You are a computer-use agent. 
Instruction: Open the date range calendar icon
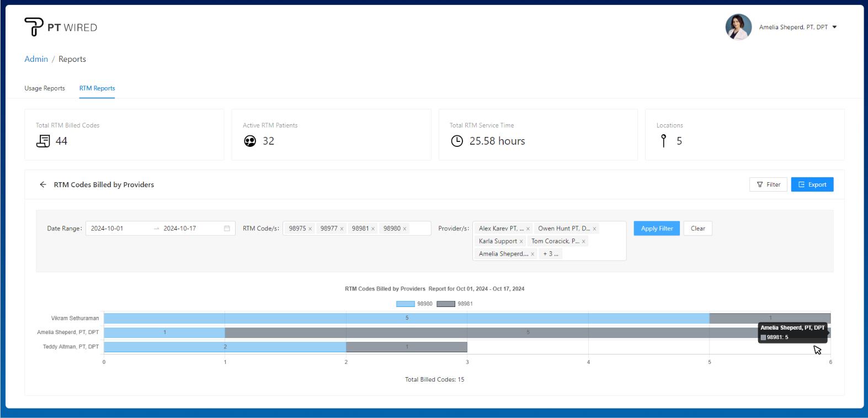click(227, 229)
